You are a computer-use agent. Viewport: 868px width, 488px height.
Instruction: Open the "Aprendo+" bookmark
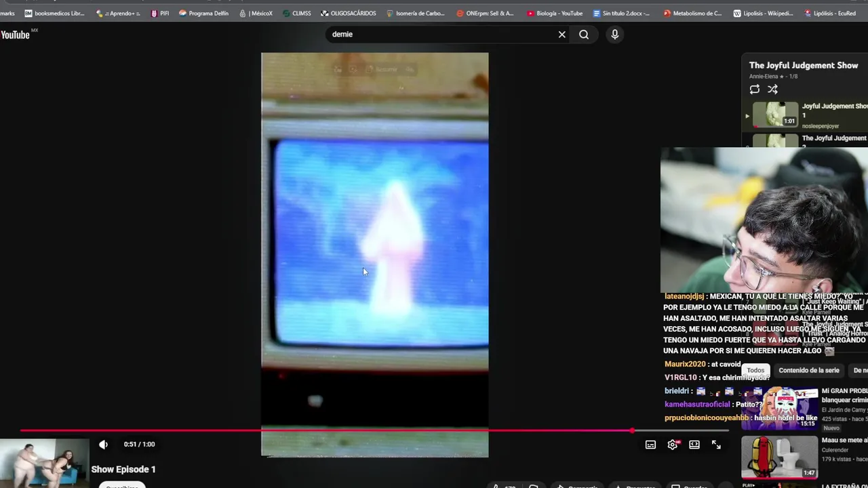point(118,13)
